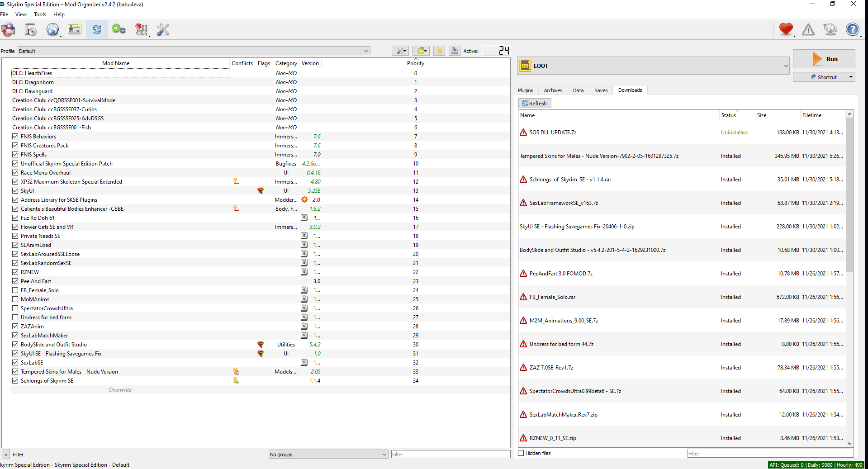The image size is (868, 469).
Task: Open mod list tools wrench button
Action: 400,51
